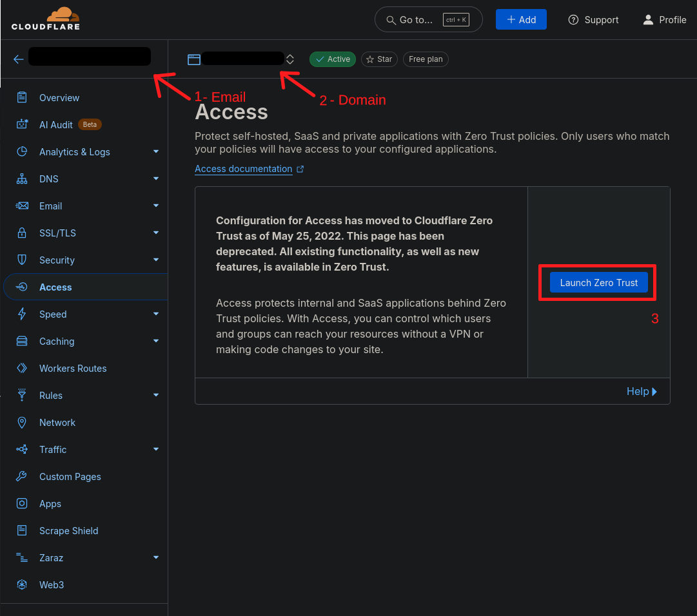Expand the Rules submenu arrow

coord(156,395)
